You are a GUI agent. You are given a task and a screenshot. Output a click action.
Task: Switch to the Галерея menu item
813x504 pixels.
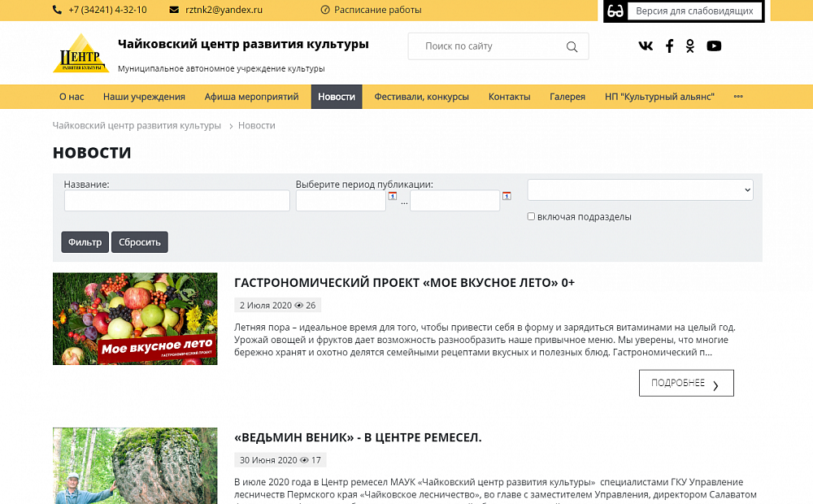point(567,96)
